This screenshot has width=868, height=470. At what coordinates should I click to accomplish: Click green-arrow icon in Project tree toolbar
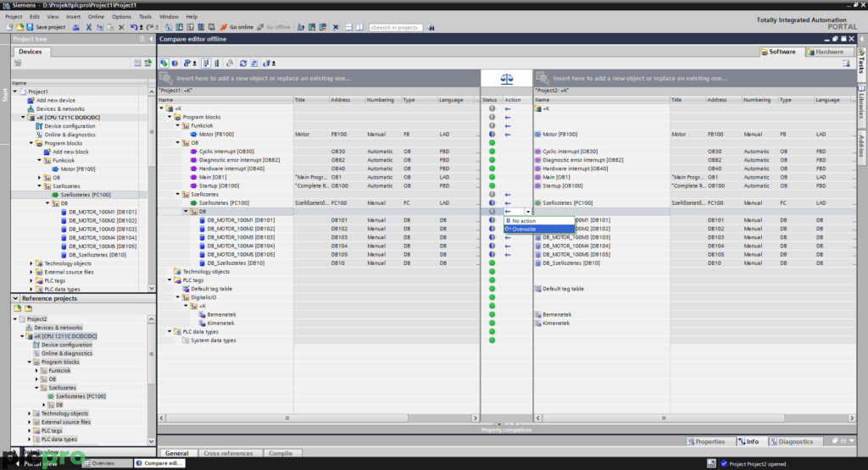click(x=147, y=63)
